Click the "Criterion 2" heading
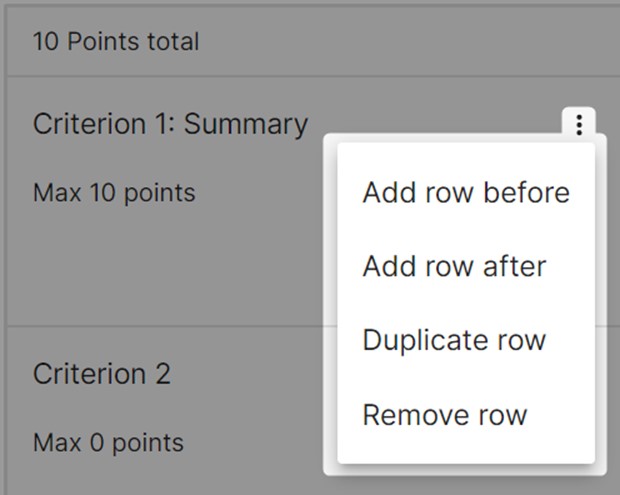The height and width of the screenshot is (495, 620). 102,374
